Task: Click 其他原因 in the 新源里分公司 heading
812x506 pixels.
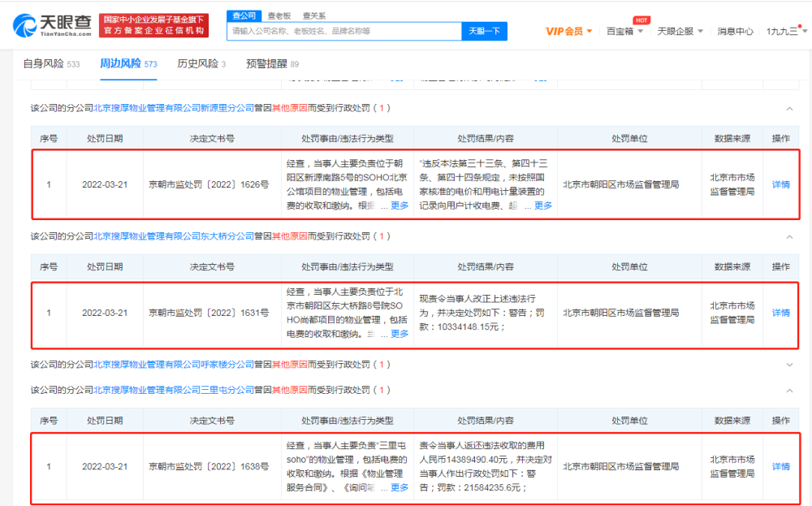Action: pos(290,108)
